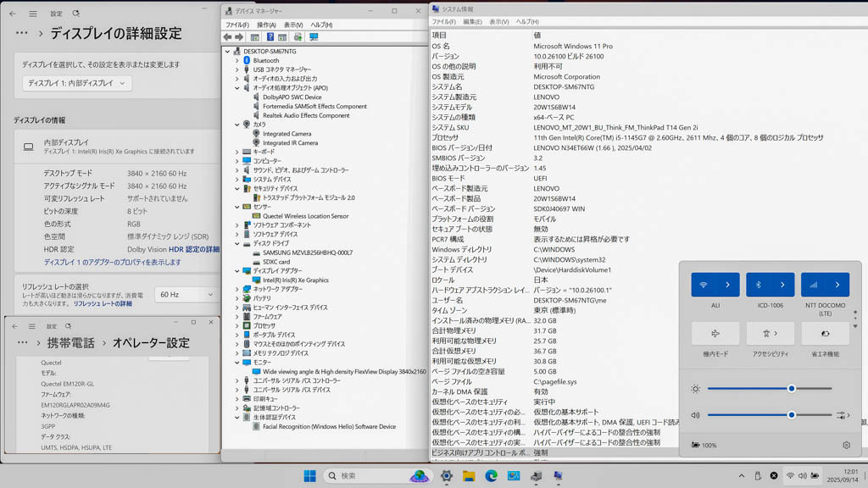Adjust the volume slider in quick settings
This screenshot has width=868, height=488.
tap(770, 415)
